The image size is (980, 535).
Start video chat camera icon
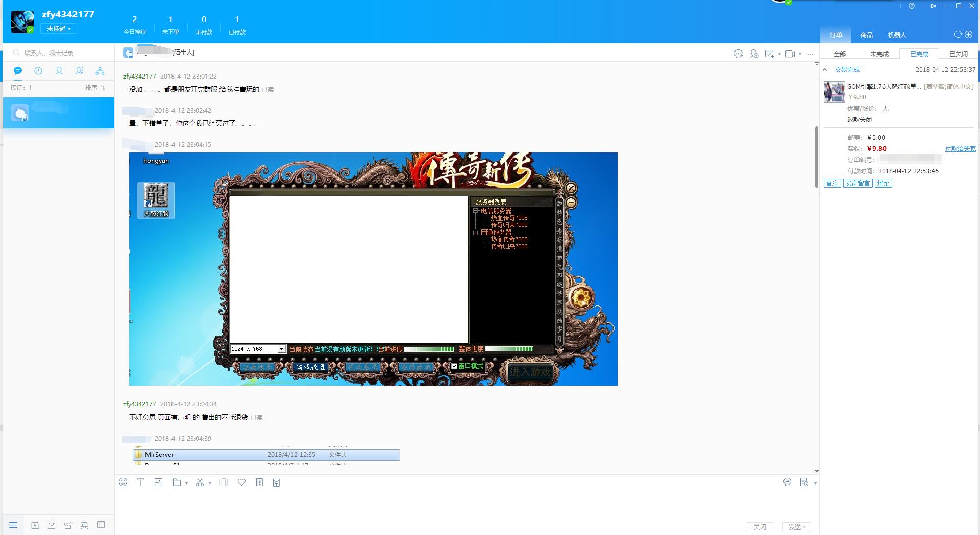tap(790, 54)
